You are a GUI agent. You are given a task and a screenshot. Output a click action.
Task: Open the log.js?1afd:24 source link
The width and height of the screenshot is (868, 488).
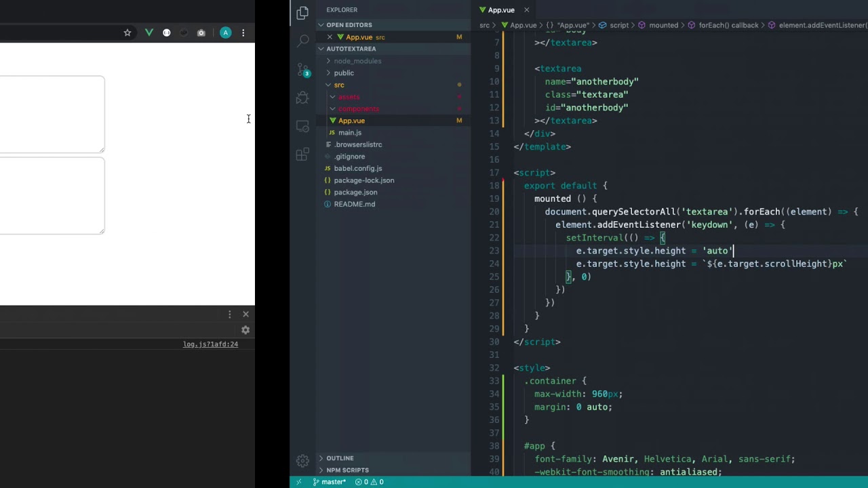[210, 344]
